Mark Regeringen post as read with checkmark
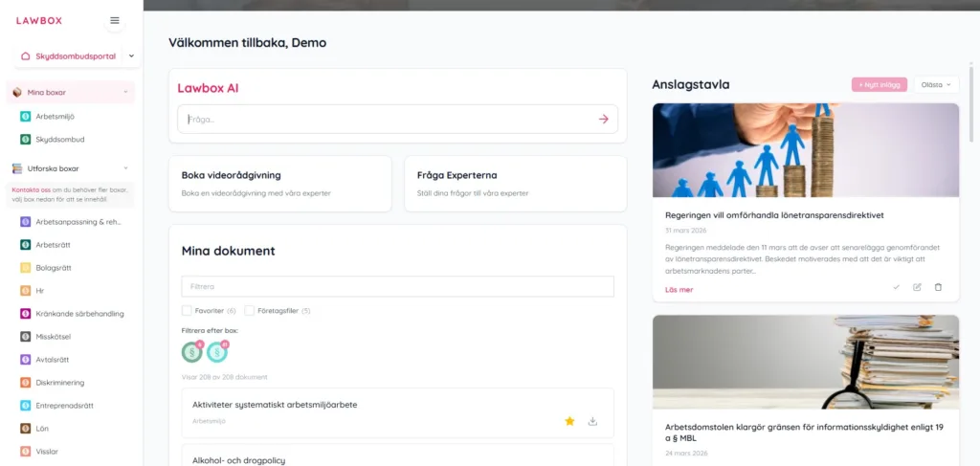The image size is (980, 466). click(x=896, y=287)
